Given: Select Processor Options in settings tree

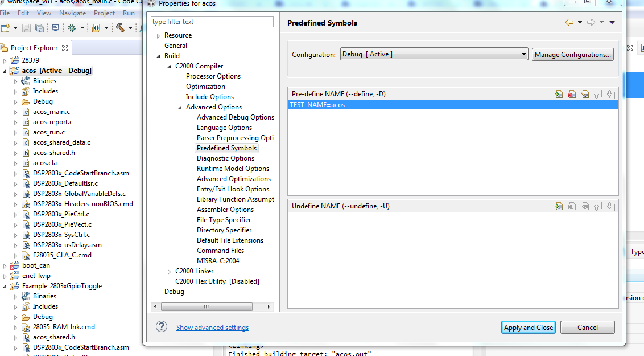Looking at the screenshot, I should pos(213,76).
